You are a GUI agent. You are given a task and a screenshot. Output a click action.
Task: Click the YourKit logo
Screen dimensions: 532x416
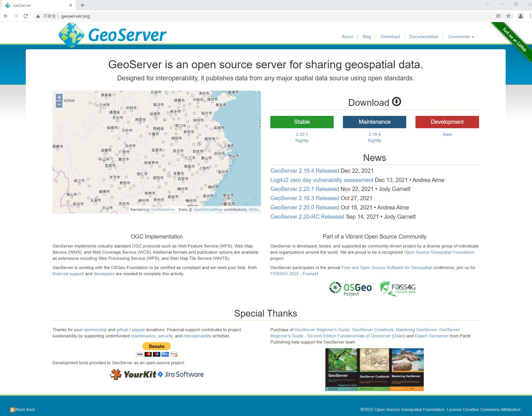(x=133, y=374)
